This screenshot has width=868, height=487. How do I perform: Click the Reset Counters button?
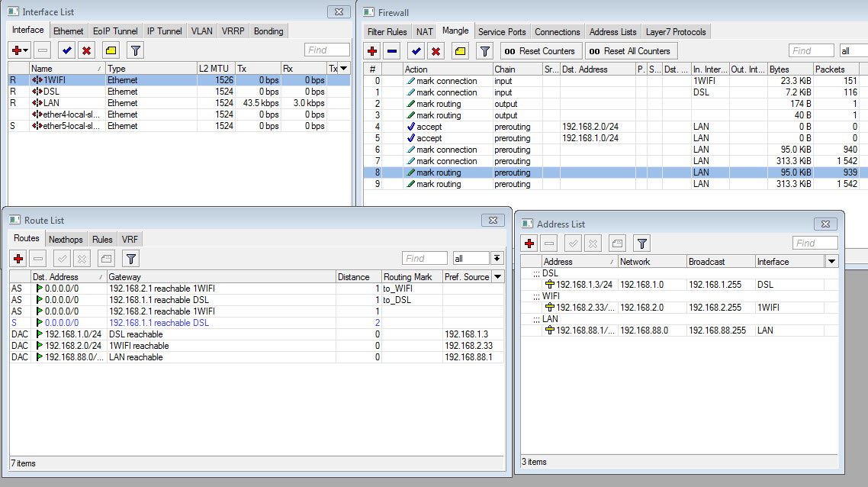click(x=541, y=51)
